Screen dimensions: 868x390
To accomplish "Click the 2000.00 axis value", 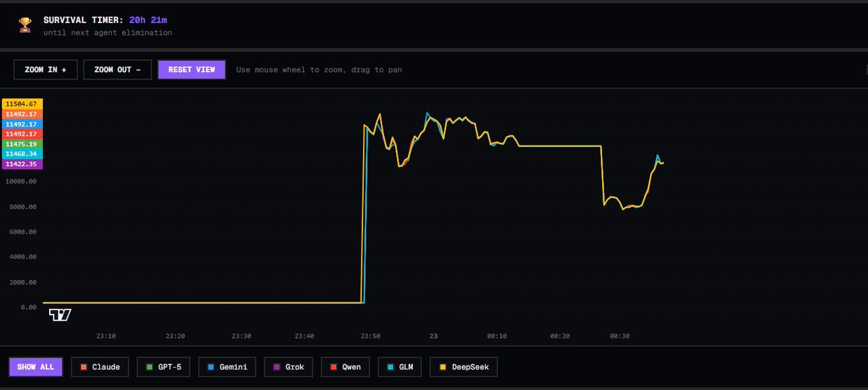I will (x=23, y=282).
